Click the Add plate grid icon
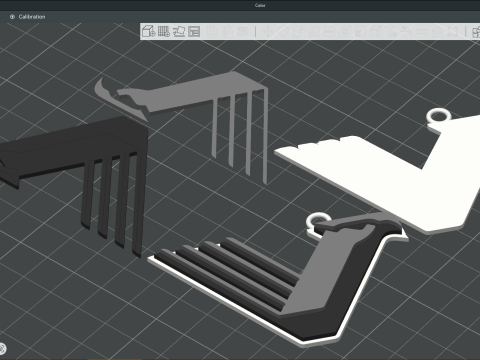The image size is (480, 360). click(164, 31)
